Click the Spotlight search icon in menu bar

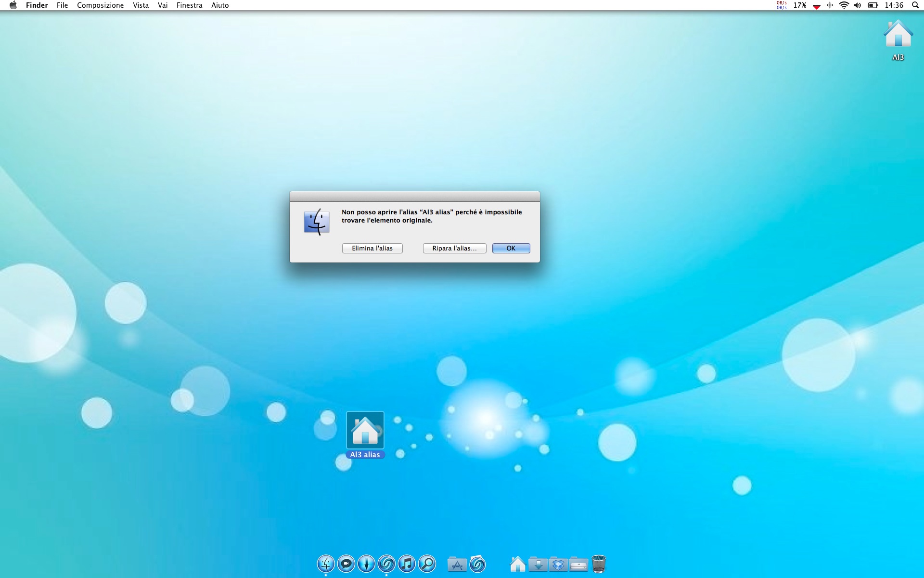[915, 5]
